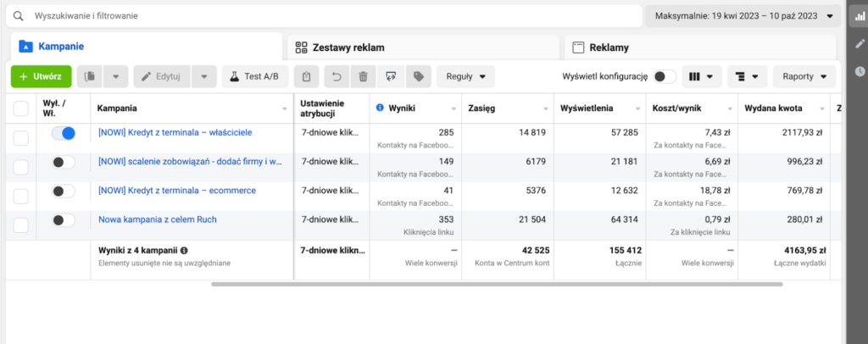Click pencil edit icon in right sidebar

click(x=859, y=43)
